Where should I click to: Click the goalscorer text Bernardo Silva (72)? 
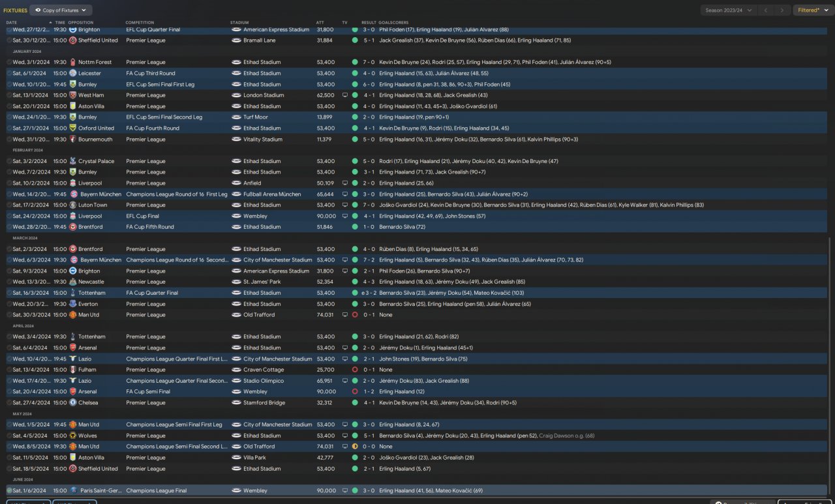coord(402,227)
